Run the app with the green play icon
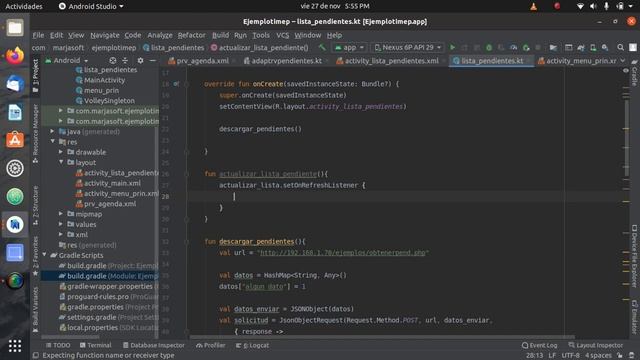 click(x=452, y=47)
